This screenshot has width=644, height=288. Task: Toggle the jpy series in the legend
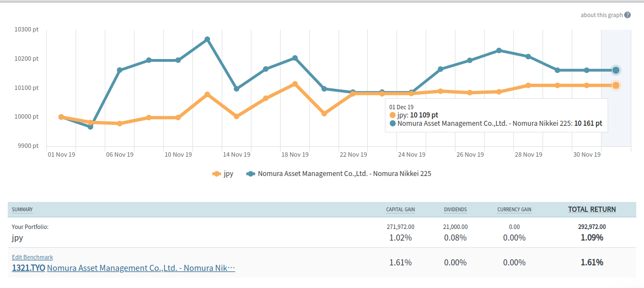coord(223,174)
